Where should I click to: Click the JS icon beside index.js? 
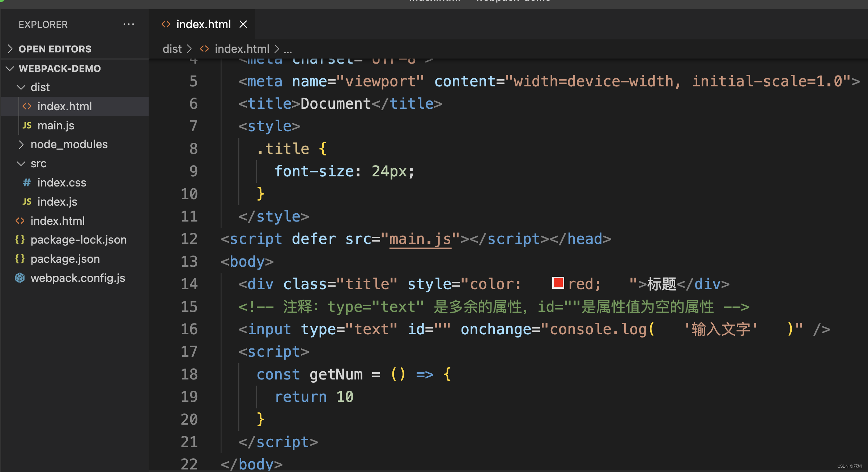coord(27,202)
